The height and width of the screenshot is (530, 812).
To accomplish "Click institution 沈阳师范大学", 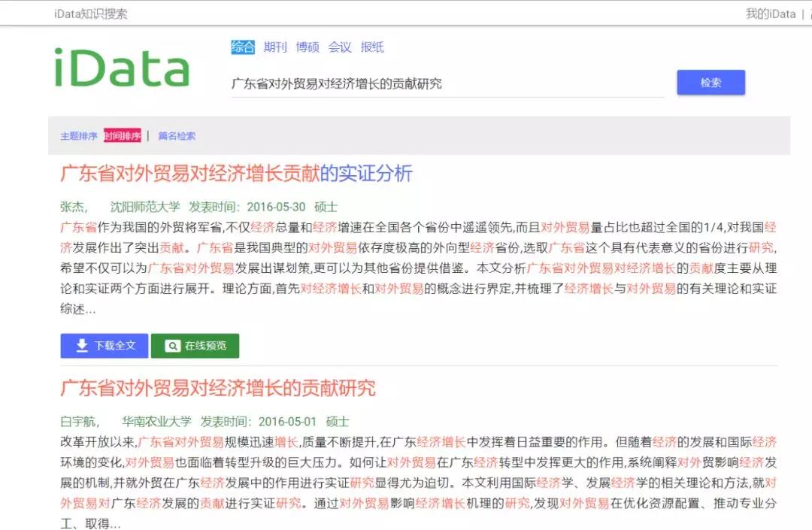I will coord(145,207).
